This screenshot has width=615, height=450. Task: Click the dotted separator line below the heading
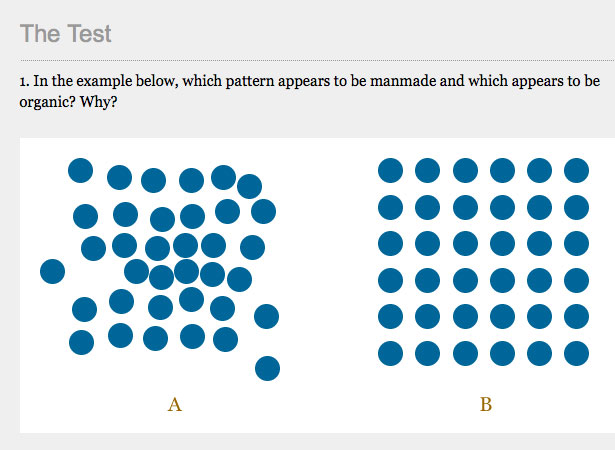point(317,61)
